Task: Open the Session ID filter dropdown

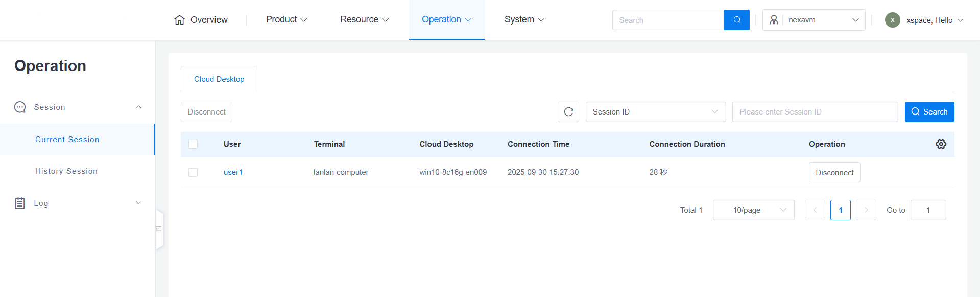Action: coord(655,112)
